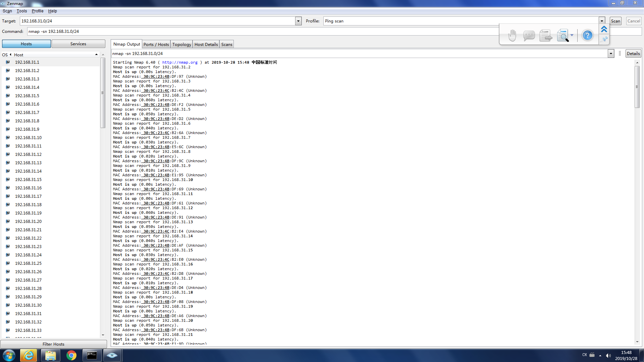644x362 pixels.
Task: Switch to the Services list button
Action: pyautogui.click(x=78, y=44)
